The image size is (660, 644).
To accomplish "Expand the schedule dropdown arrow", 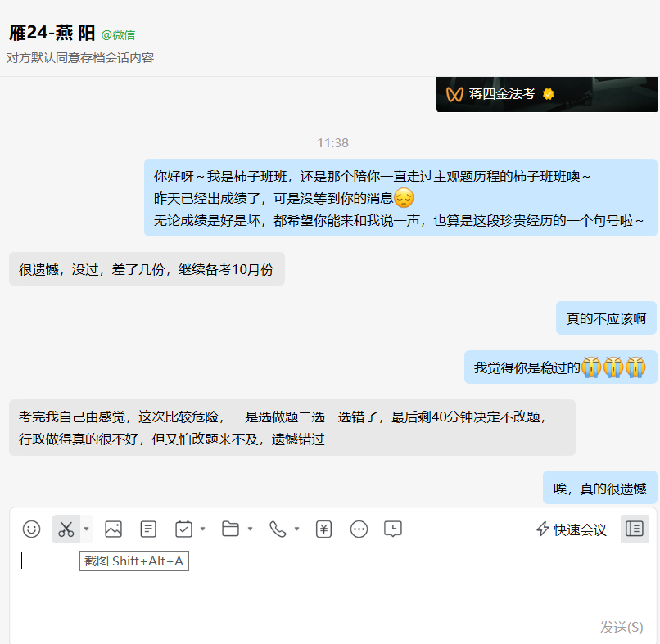I will pyautogui.click(x=202, y=529).
